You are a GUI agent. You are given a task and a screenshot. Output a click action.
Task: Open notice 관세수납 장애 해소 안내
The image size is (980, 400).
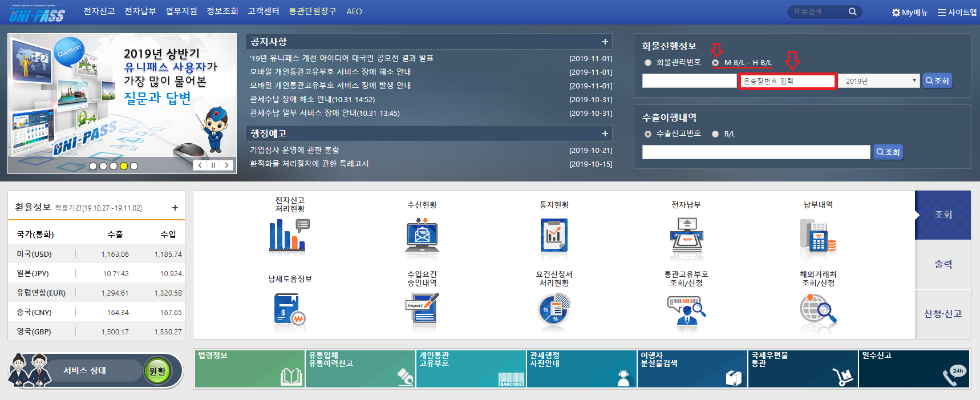[312, 99]
